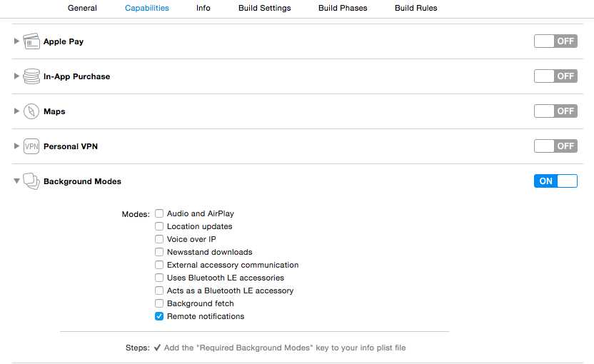
Task: Click the In-App Purchase coins icon
Action: 31,76
